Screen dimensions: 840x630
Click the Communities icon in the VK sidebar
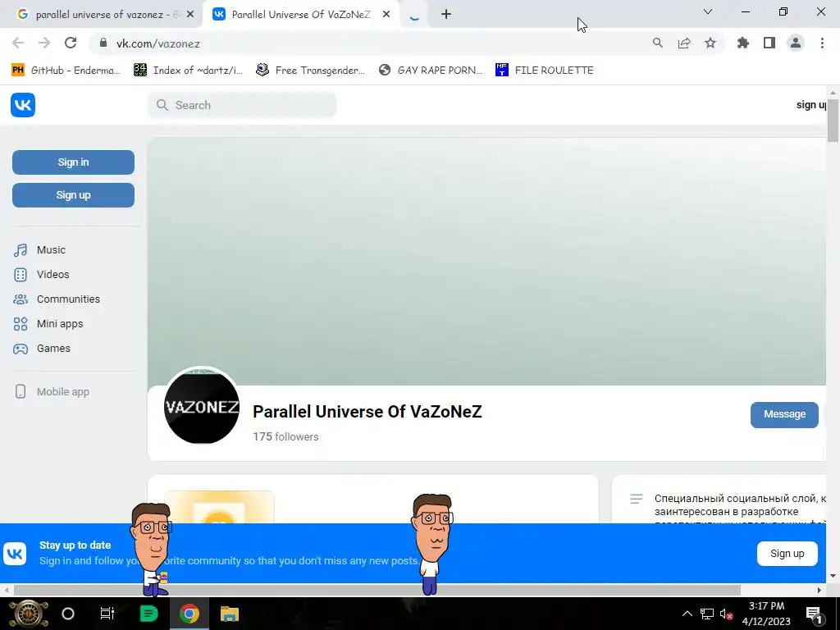coord(21,299)
